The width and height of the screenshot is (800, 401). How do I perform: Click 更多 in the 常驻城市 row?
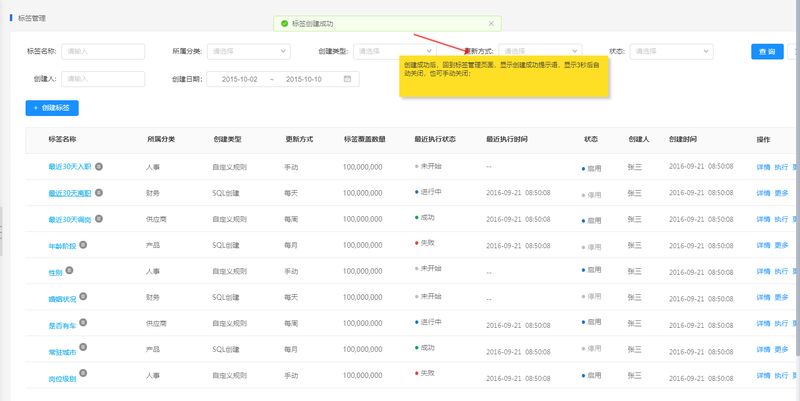coord(781,349)
